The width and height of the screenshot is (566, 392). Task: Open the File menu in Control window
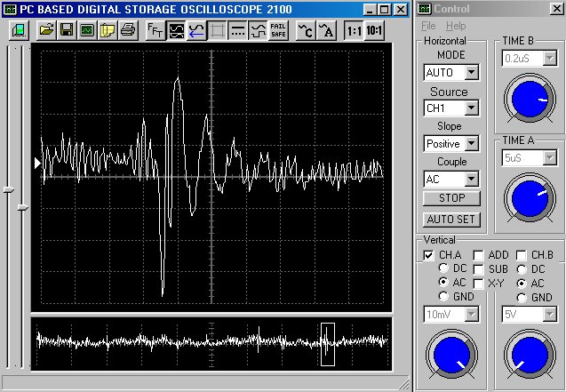(x=428, y=27)
